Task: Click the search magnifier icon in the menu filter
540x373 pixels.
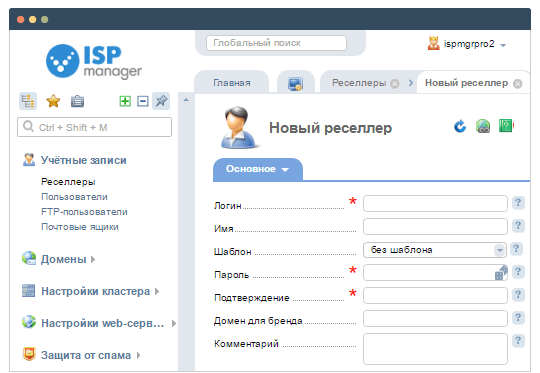Action: pos(28,126)
